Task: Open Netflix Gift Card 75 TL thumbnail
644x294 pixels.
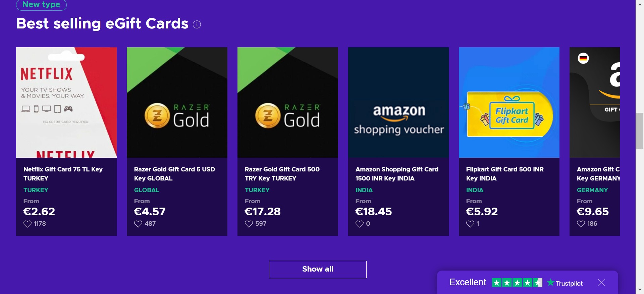Action: 66,102
